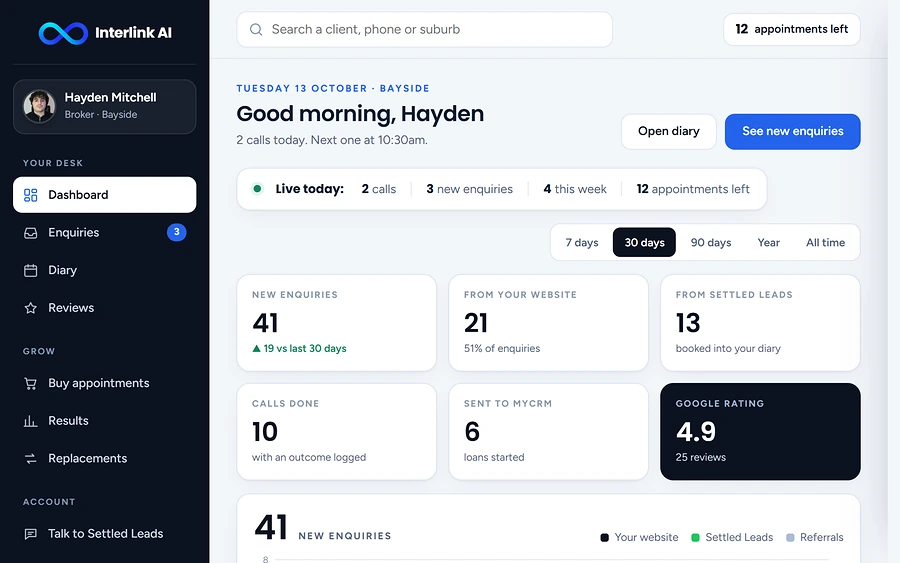Click the Diary calendar icon
Viewport: 900px width, 563px height.
click(x=30, y=270)
